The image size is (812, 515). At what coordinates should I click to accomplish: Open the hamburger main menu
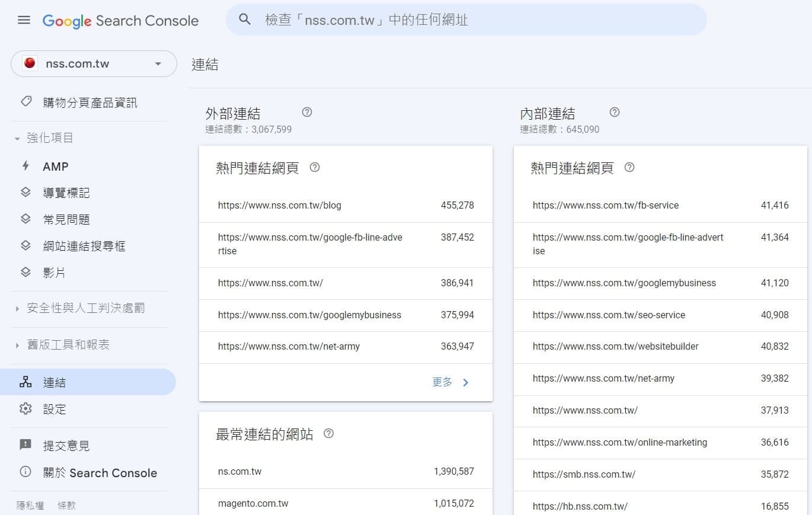(x=24, y=20)
